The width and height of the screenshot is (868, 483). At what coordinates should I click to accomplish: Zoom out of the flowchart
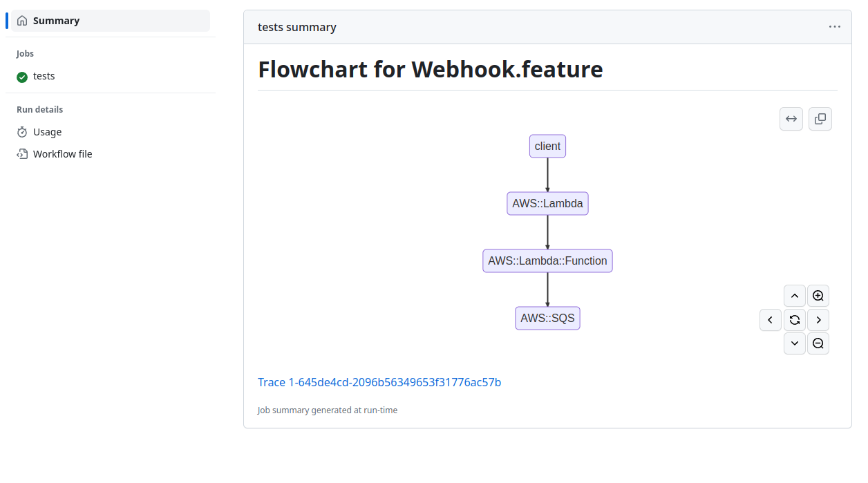coord(818,343)
